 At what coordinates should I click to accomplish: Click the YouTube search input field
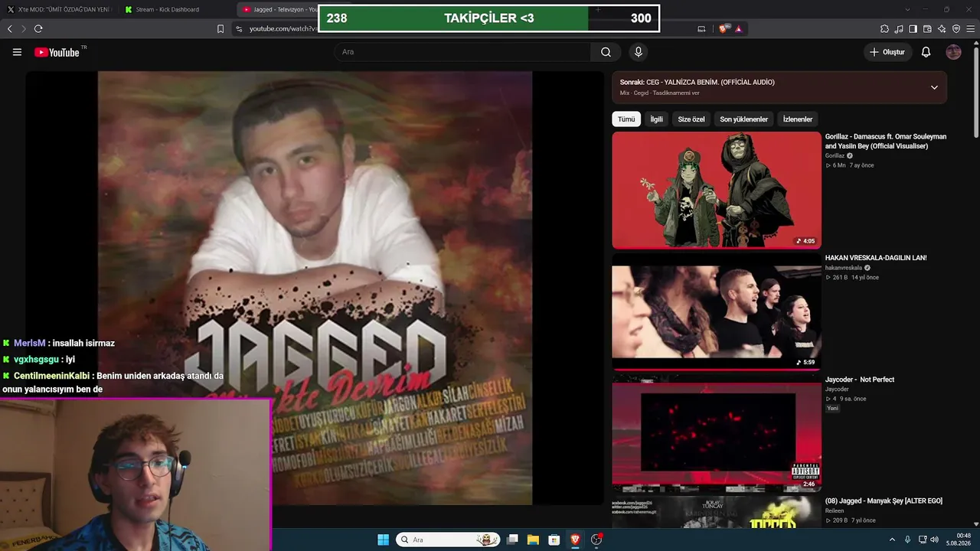pos(462,52)
